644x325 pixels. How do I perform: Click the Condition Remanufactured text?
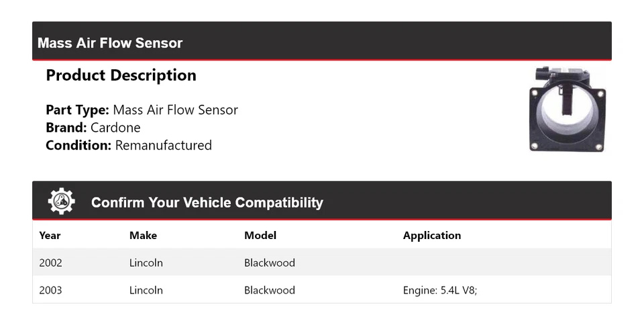128,145
